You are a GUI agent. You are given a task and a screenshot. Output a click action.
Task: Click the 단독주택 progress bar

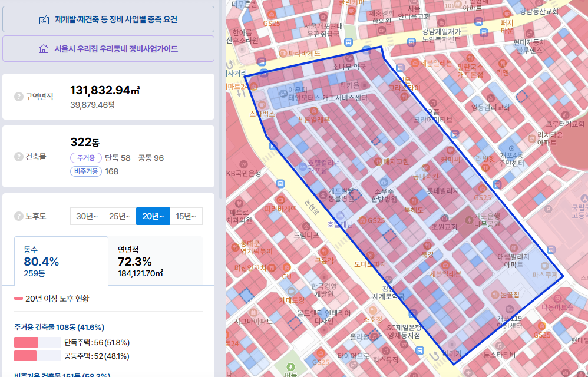click(38, 342)
